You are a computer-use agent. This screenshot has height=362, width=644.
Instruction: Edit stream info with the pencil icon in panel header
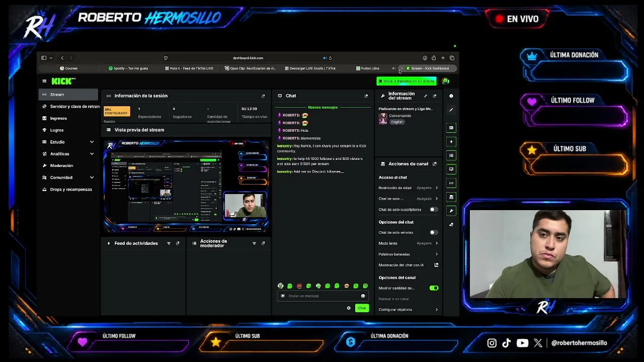(x=425, y=96)
